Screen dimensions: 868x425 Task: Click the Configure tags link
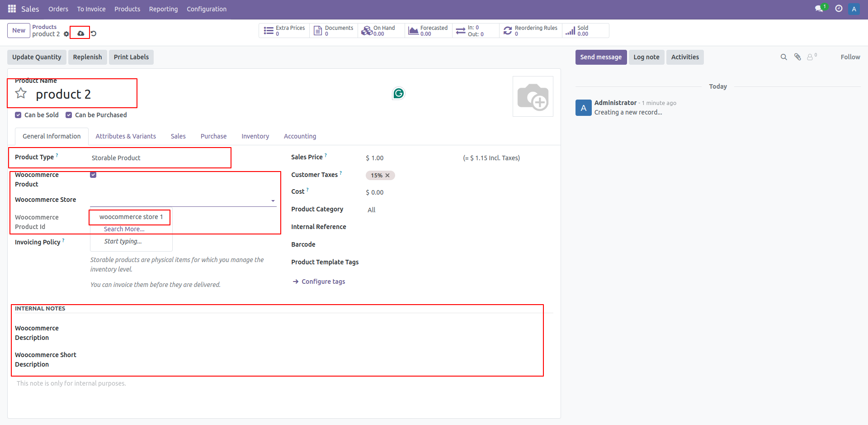point(323,281)
